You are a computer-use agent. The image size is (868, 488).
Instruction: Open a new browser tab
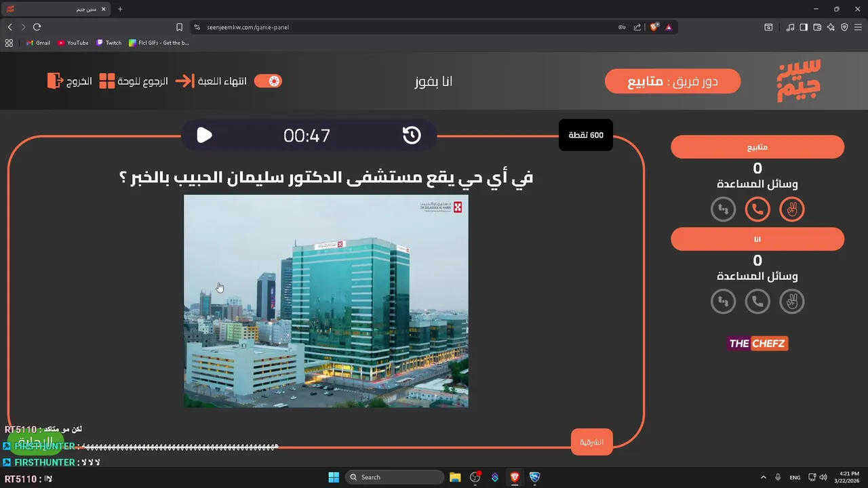120,9
